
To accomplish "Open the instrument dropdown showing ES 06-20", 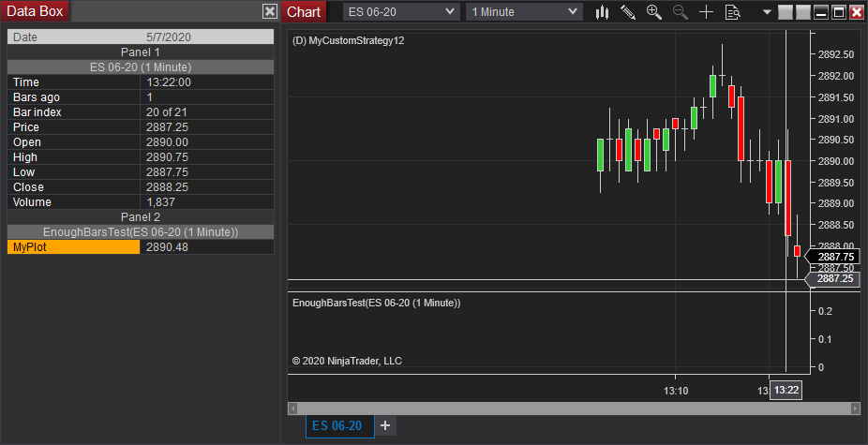I will click(401, 11).
